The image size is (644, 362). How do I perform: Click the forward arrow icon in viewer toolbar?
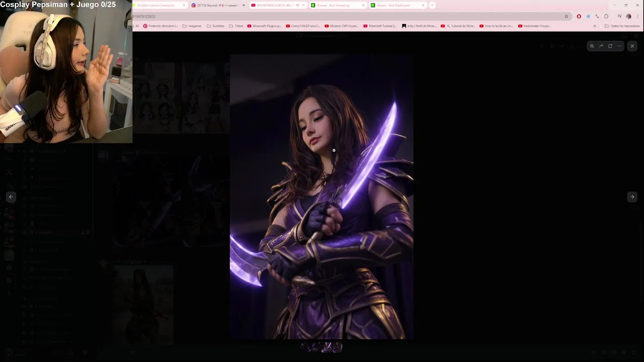click(601, 46)
